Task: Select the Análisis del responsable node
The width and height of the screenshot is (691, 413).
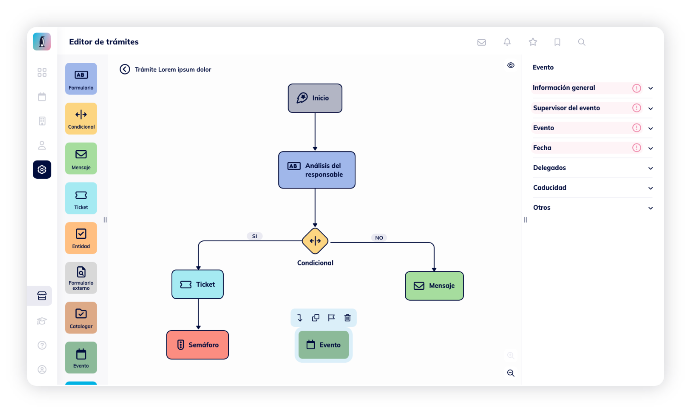Action: pyautogui.click(x=317, y=170)
